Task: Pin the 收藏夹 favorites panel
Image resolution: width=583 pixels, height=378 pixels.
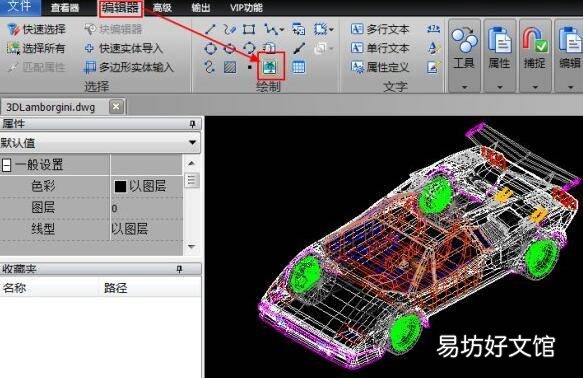Action: (179, 269)
